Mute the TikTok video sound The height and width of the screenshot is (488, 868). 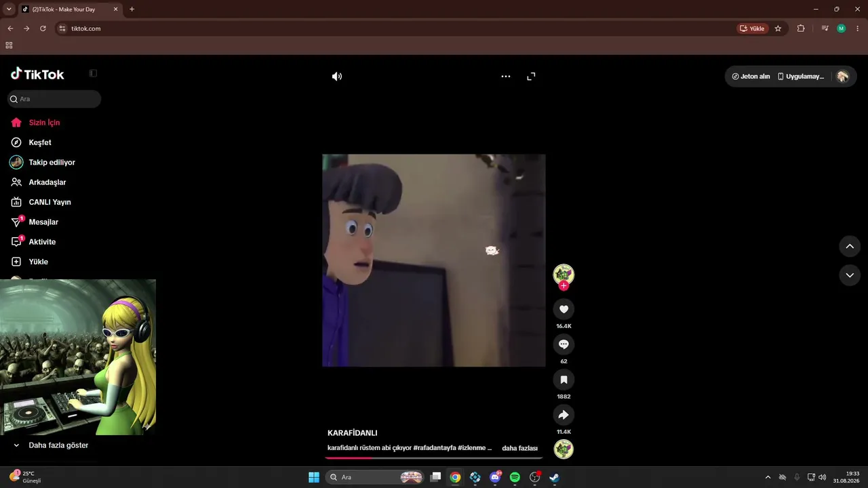336,77
